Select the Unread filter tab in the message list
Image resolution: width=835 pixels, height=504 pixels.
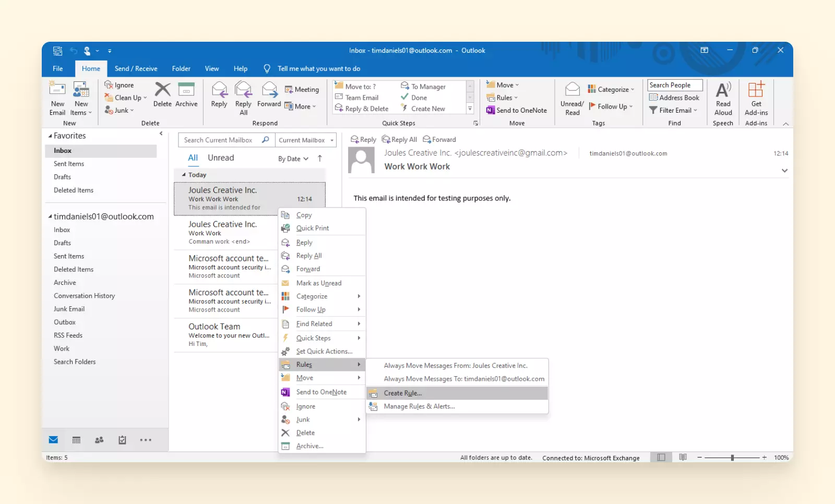coord(221,158)
